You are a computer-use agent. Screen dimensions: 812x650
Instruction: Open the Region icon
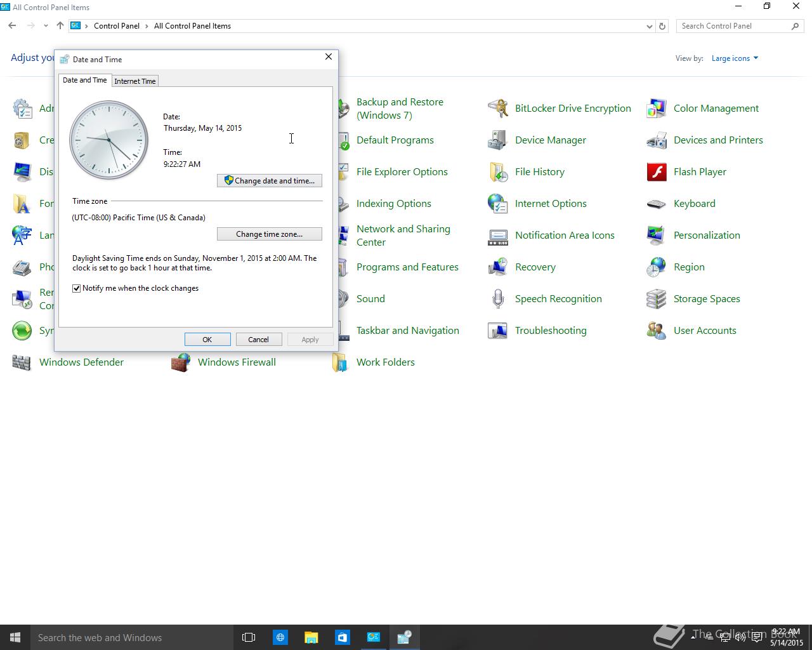click(x=656, y=267)
